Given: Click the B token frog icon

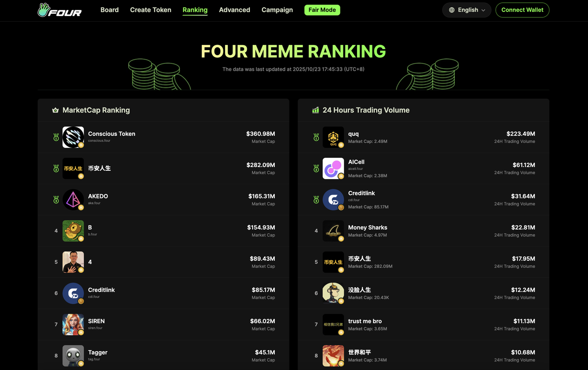Looking at the screenshot, I should [73, 231].
